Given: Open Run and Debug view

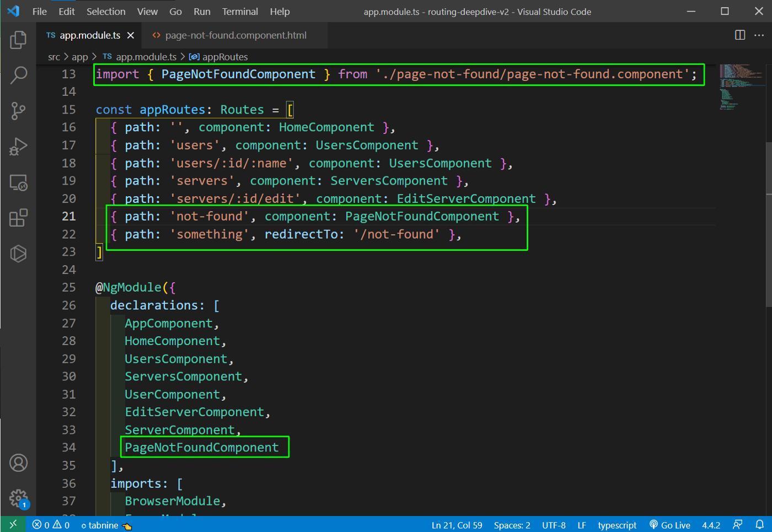Looking at the screenshot, I should tap(18, 147).
